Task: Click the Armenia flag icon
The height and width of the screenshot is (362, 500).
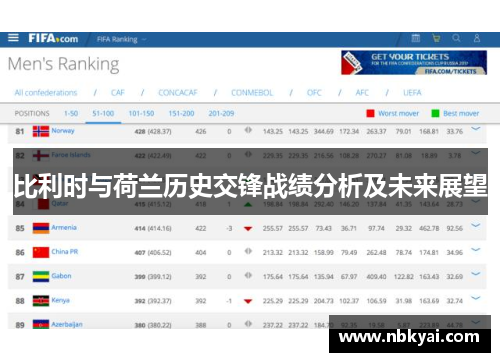Action: pos(41,228)
